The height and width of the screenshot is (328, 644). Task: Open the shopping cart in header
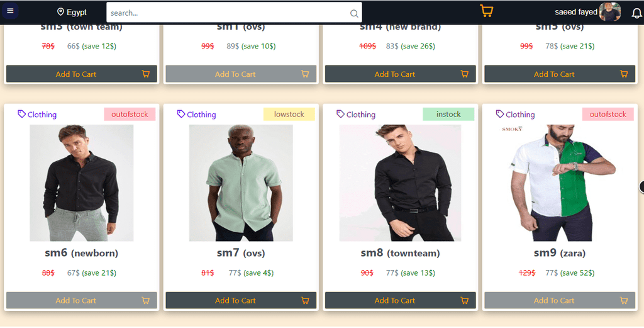click(487, 11)
